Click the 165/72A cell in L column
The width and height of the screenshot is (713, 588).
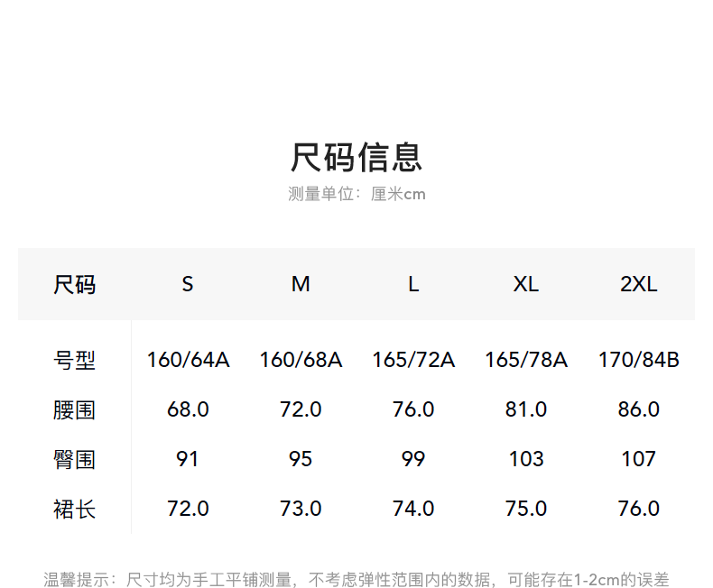[x=413, y=361]
